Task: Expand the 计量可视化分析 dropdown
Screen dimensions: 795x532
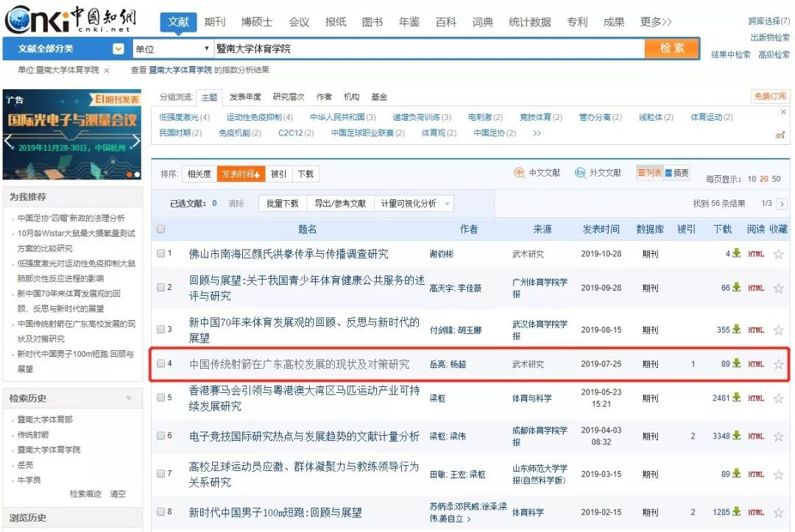Action: coord(448,204)
